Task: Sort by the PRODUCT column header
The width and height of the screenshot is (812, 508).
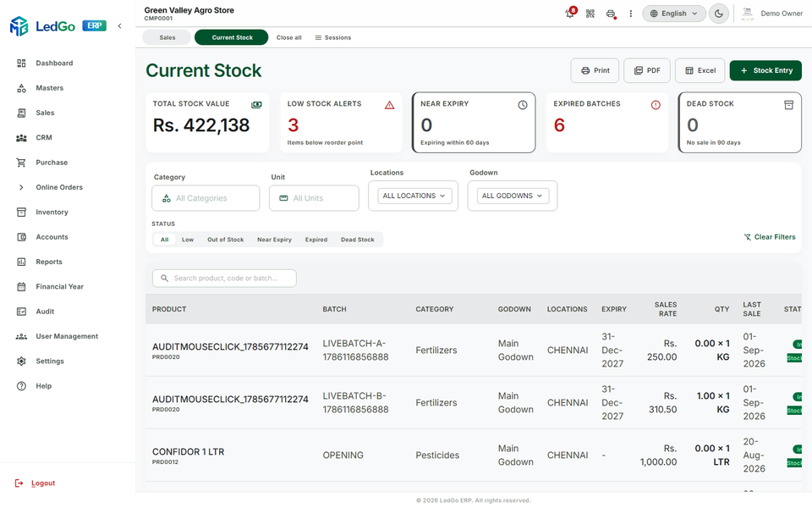Action: tap(169, 309)
